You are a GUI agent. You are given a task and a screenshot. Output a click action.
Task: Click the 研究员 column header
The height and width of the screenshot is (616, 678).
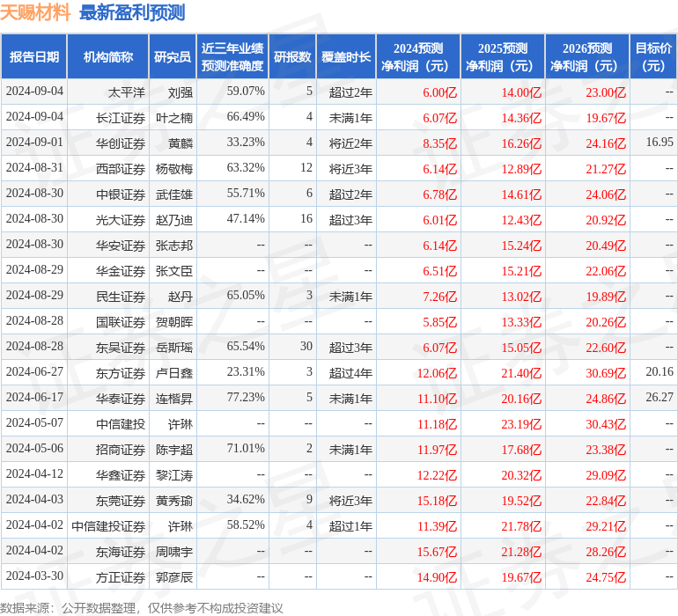click(x=173, y=57)
